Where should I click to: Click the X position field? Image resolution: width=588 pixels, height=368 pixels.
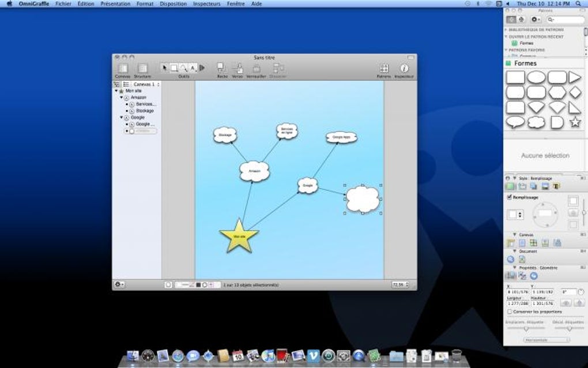[518, 292]
